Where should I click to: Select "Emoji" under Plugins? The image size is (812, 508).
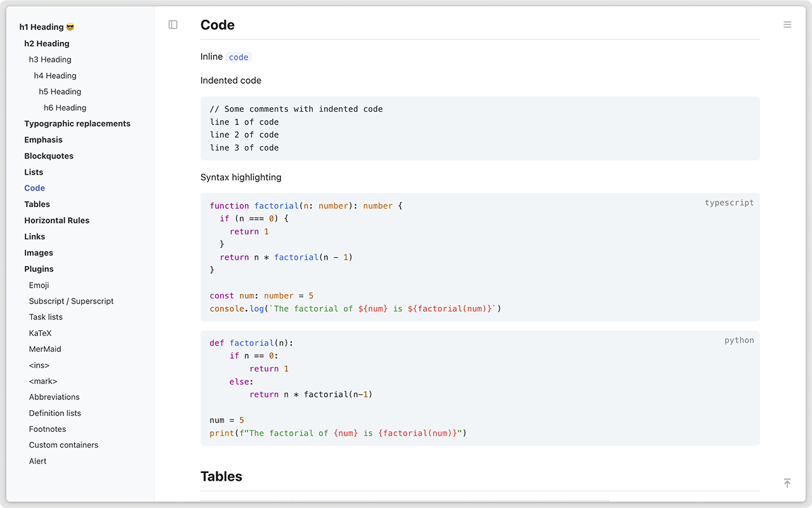(x=39, y=285)
